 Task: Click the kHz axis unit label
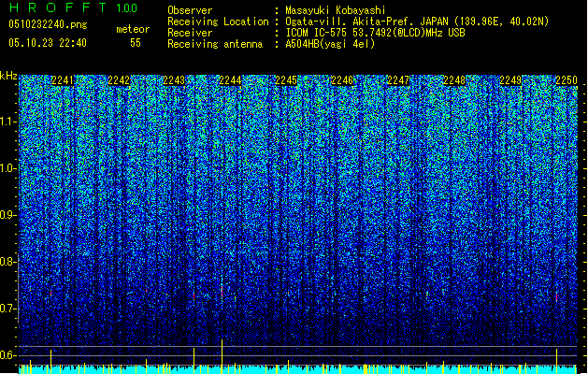(x=8, y=76)
